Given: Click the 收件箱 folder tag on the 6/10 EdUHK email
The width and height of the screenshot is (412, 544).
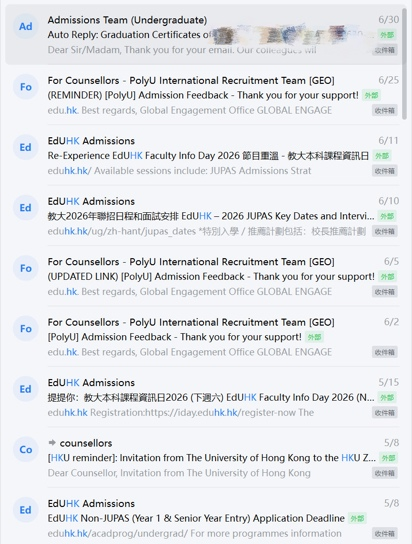Looking at the screenshot, I should tap(385, 231).
